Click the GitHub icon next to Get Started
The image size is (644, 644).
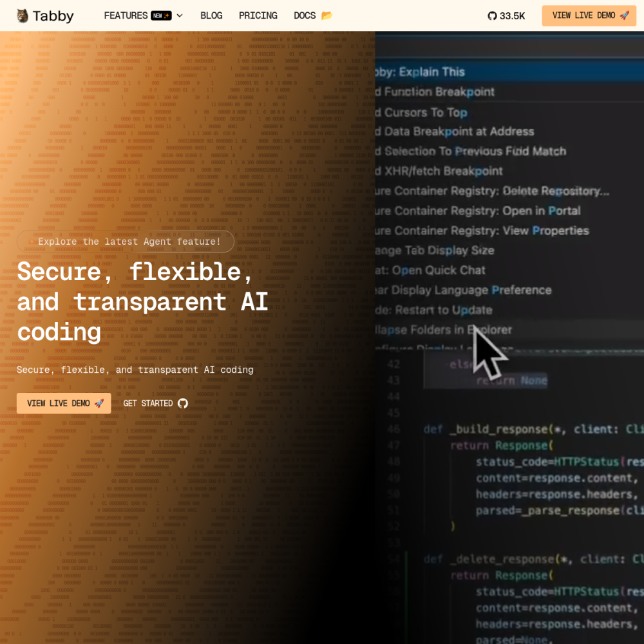(x=183, y=403)
